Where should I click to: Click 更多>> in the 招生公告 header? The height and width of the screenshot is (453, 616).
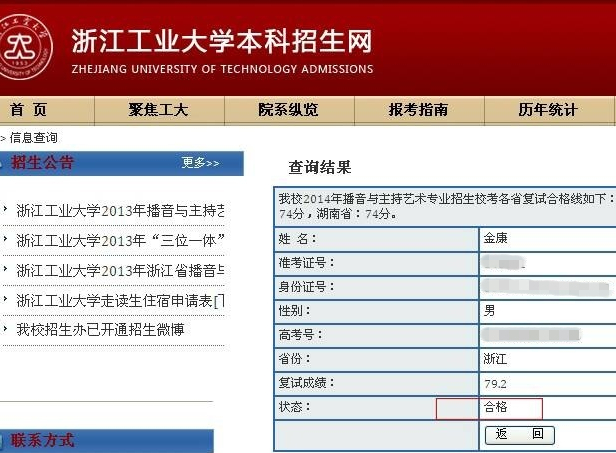pos(200,163)
